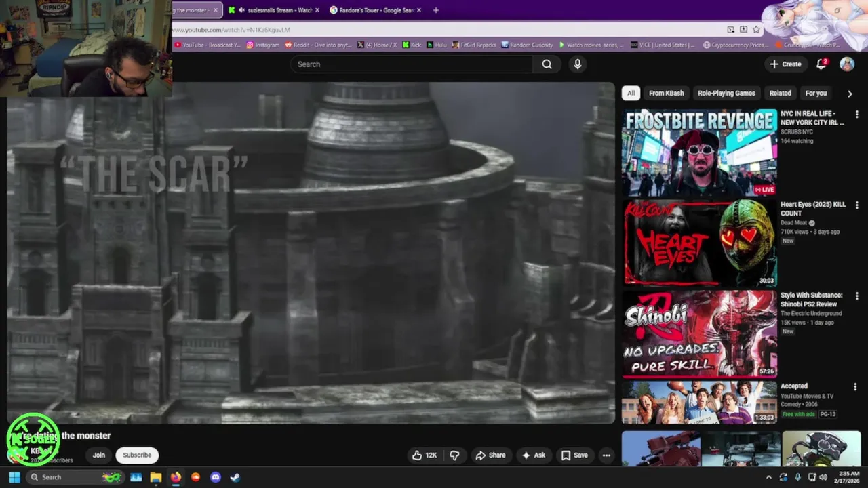
Task: Click the YouTube search magnifier button
Action: (x=547, y=64)
